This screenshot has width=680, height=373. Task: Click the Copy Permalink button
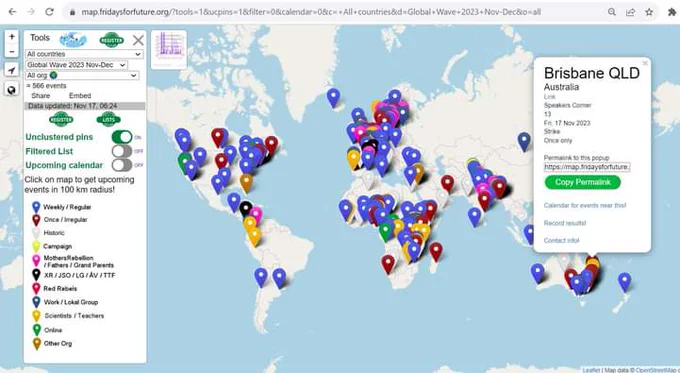(x=582, y=182)
